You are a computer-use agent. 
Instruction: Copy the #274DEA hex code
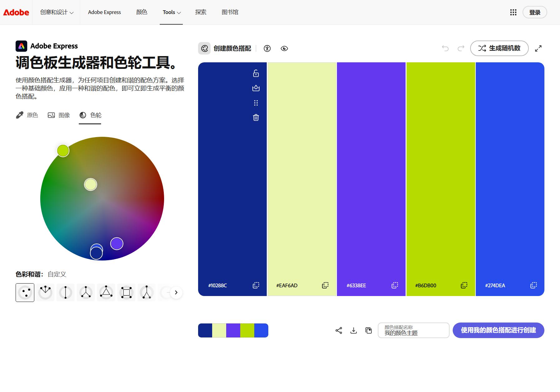[533, 285]
